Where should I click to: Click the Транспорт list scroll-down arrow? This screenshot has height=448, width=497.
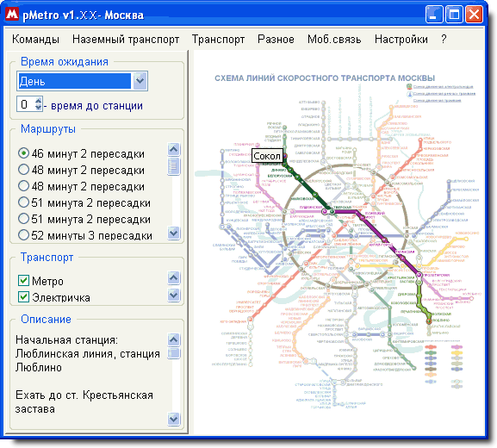pos(174,295)
